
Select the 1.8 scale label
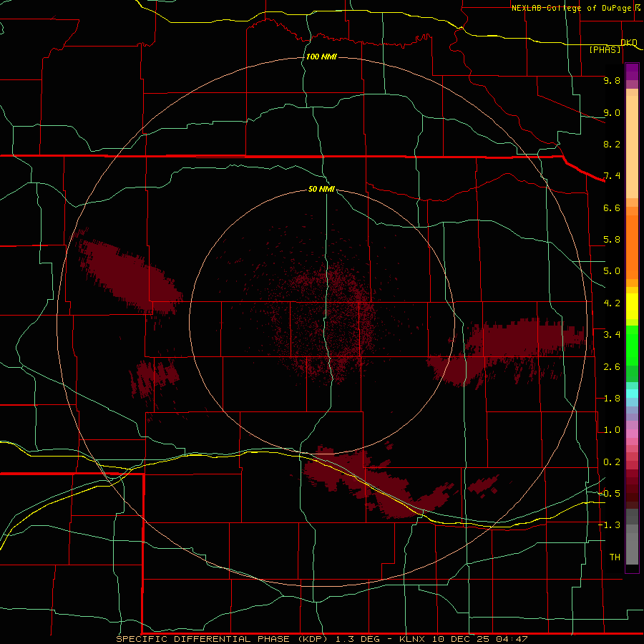pyautogui.click(x=612, y=399)
